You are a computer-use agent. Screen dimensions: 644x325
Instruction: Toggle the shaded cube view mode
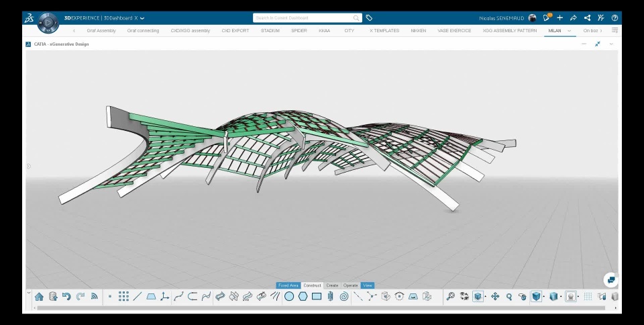point(536,296)
